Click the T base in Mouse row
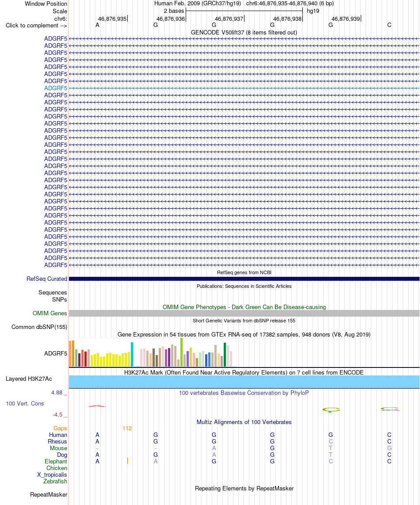420x505 pixels. click(x=331, y=448)
